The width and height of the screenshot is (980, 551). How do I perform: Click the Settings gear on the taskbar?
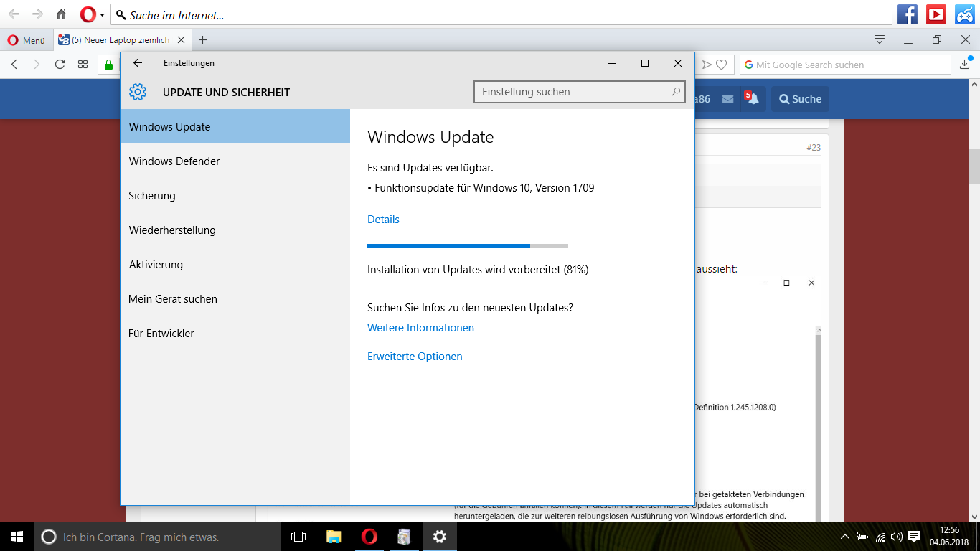pos(439,537)
